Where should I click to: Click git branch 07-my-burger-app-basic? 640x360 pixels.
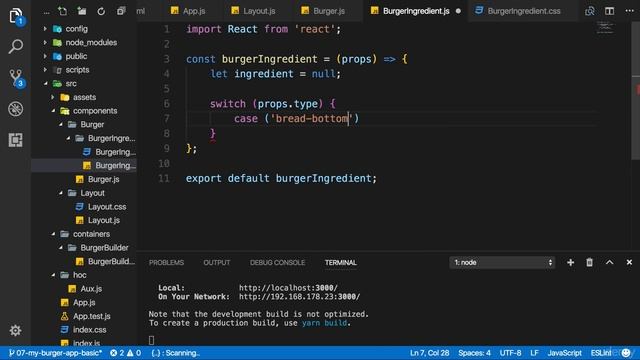(55, 353)
